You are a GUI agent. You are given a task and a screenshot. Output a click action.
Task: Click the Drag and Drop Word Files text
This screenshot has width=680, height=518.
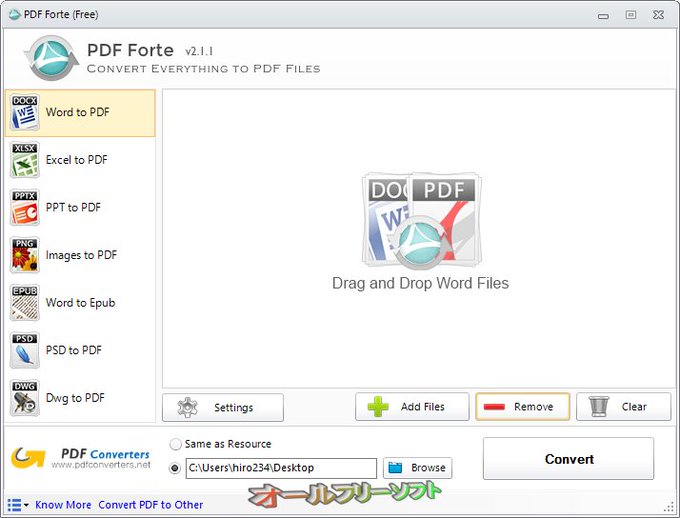pos(420,283)
